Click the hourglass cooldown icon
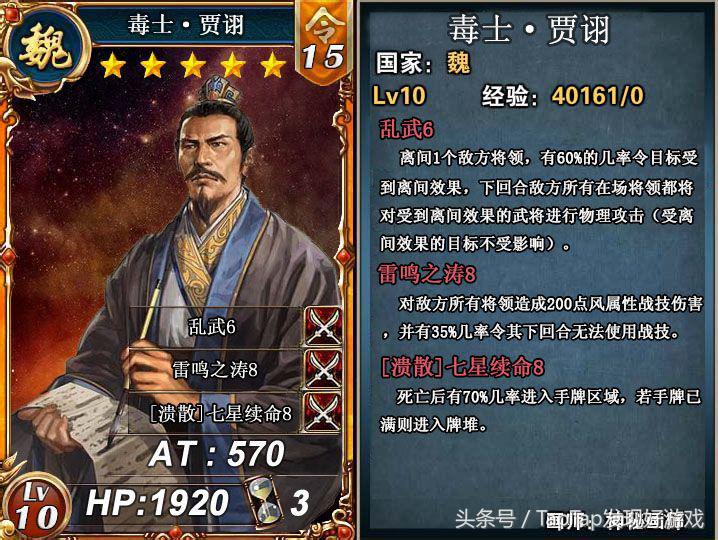Screen dimensions: 718x540 (263, 500)
